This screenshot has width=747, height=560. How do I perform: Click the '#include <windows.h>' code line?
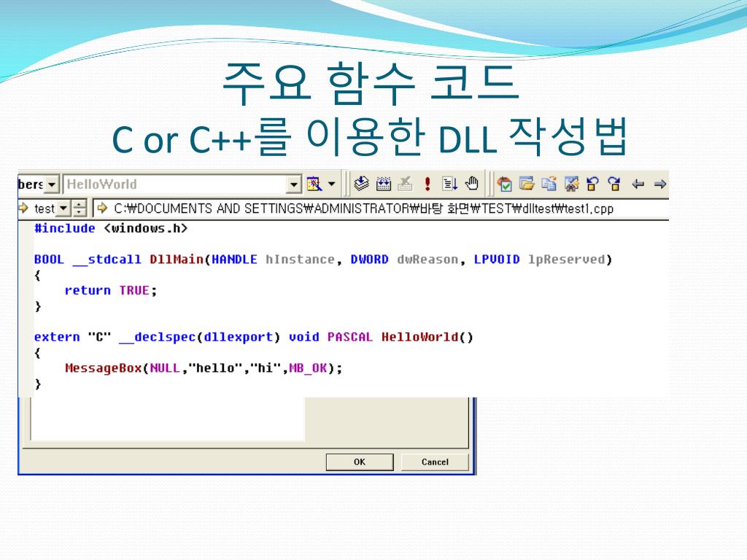(x=111, y=228)
